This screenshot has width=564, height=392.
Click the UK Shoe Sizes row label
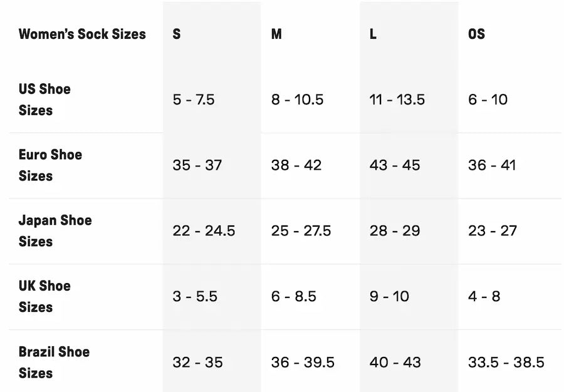click(44, 296)
